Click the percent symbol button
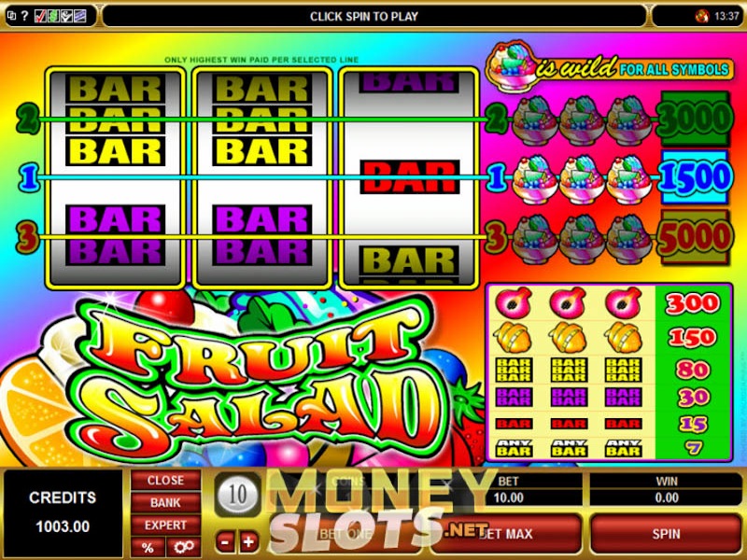The height and width of the screenshot is (560, 747). 148,547
